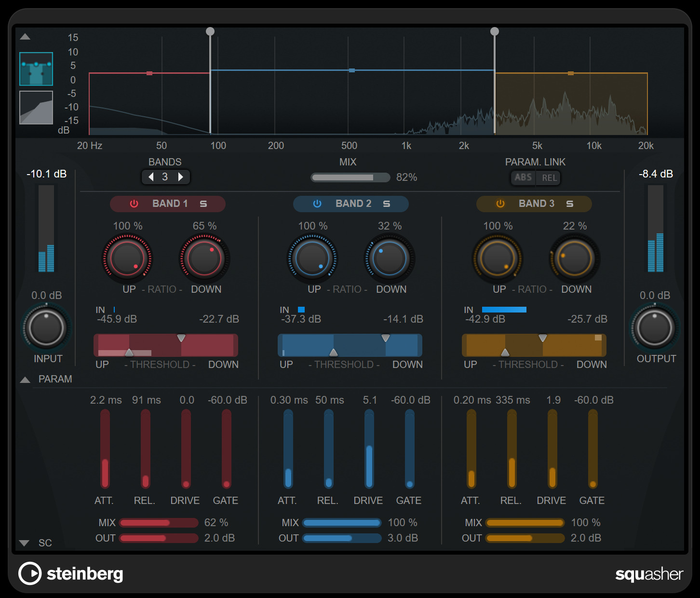Click Band 2 REL. slider
Screen dimensions: 700x598
coord(329,449)
